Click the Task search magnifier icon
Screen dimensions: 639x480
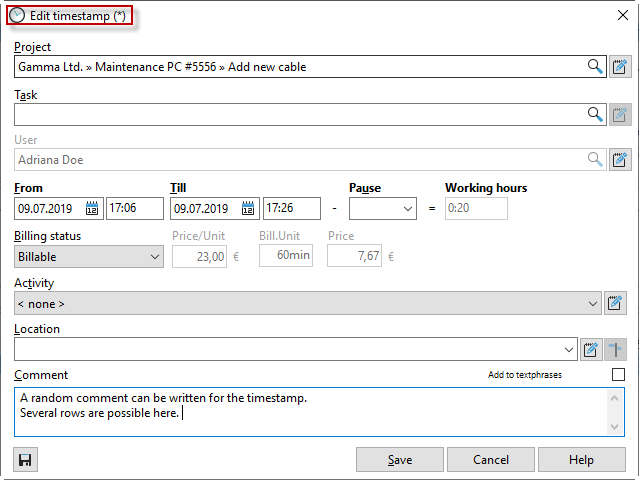595,115
